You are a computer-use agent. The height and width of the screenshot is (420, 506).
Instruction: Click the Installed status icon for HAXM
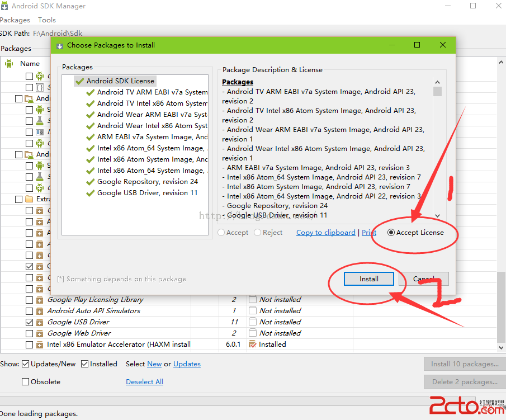pos(253,345)
